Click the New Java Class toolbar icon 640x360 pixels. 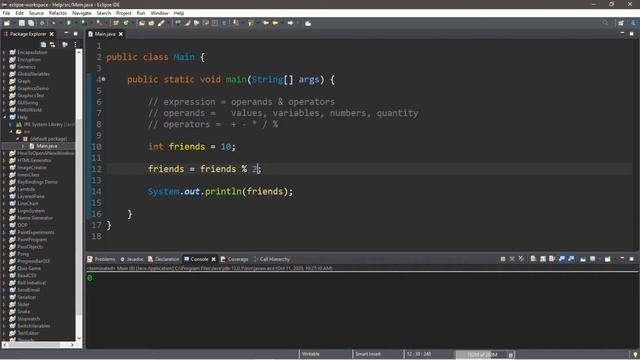(126, 23)
